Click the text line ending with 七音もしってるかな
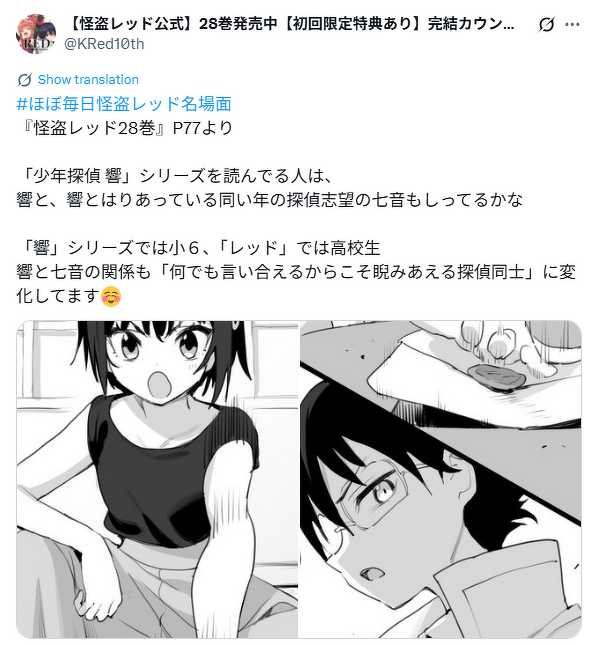This screenshot has width=598, height=645. [270, 200]
